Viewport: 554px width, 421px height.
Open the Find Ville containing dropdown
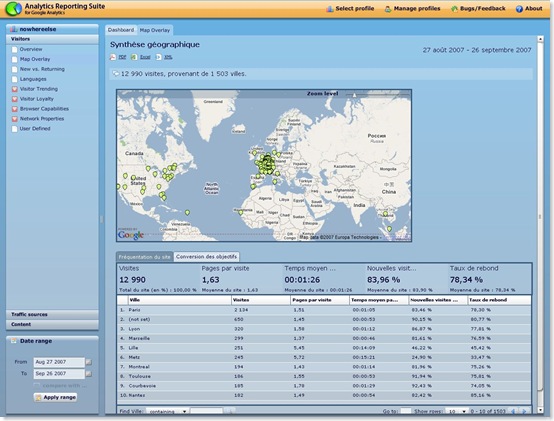tap(167, 411)
